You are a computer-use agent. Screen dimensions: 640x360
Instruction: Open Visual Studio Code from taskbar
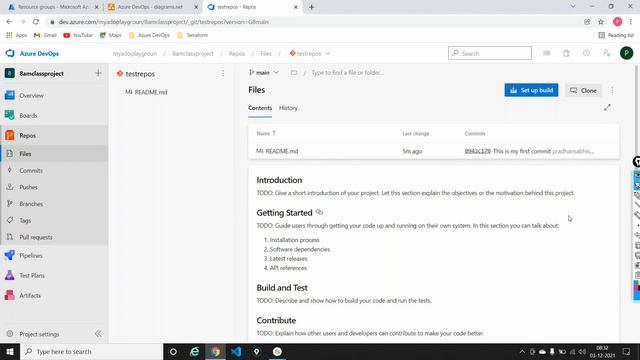pos(236,351)
